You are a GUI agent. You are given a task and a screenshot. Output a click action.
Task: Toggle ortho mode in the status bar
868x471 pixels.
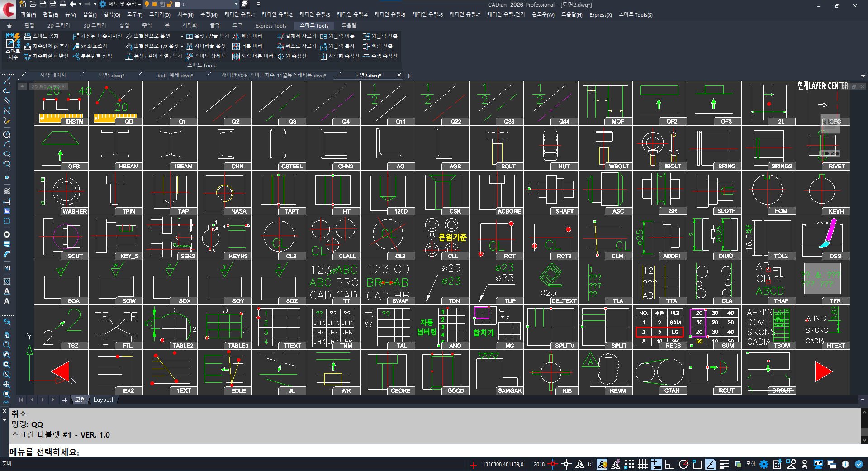tap(669, 464)
